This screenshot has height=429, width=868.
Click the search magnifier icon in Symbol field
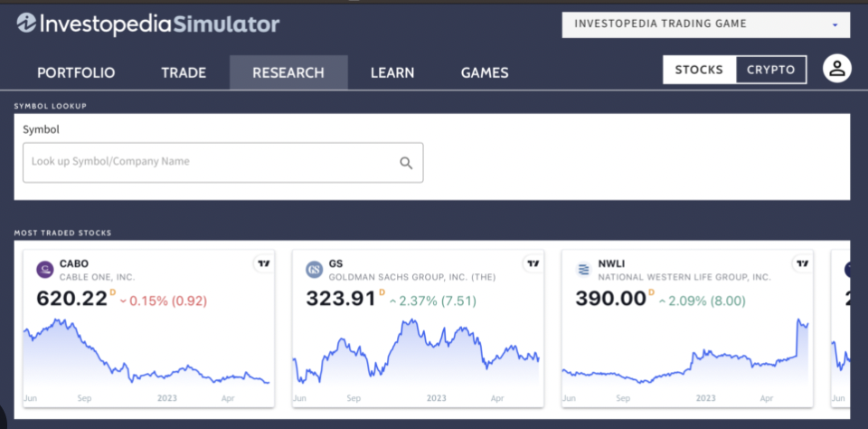[x=406, y=163]
